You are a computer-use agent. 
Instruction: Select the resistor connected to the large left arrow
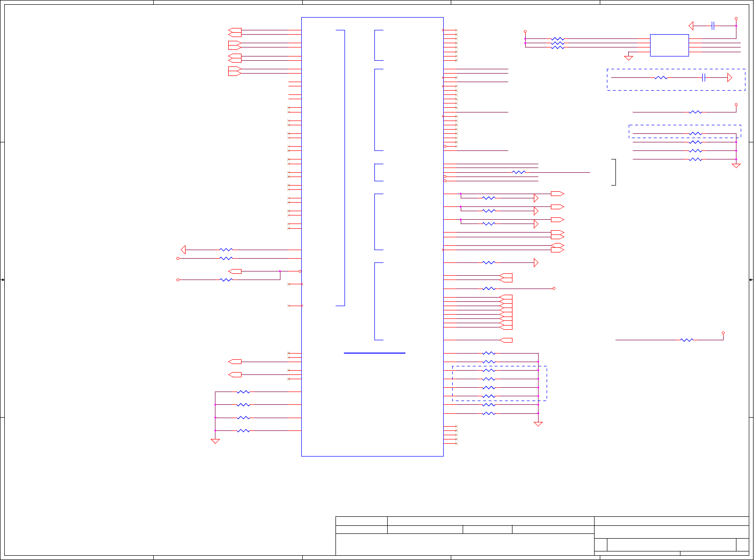(x=226, y=250)
